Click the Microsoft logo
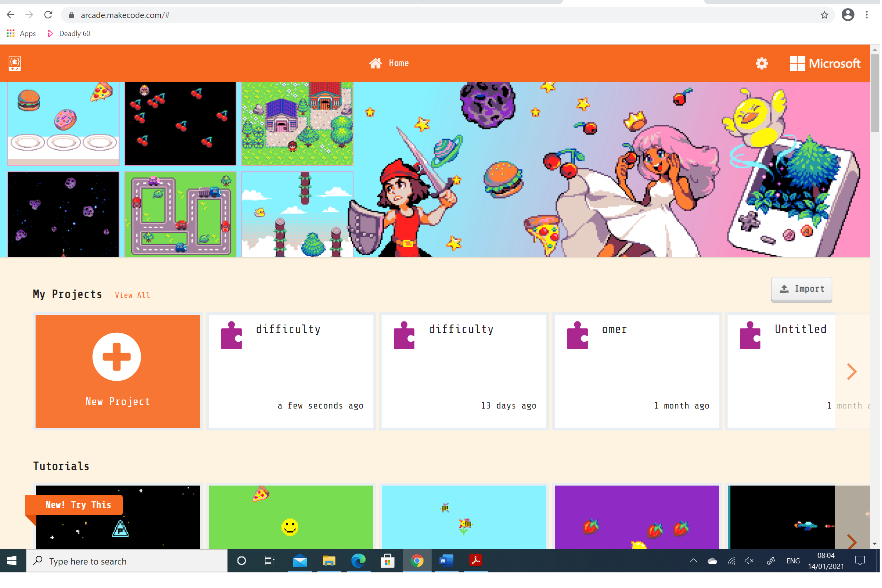Image resolution: width=882 pixels, height=588 pixels. (x=825, y=63)
